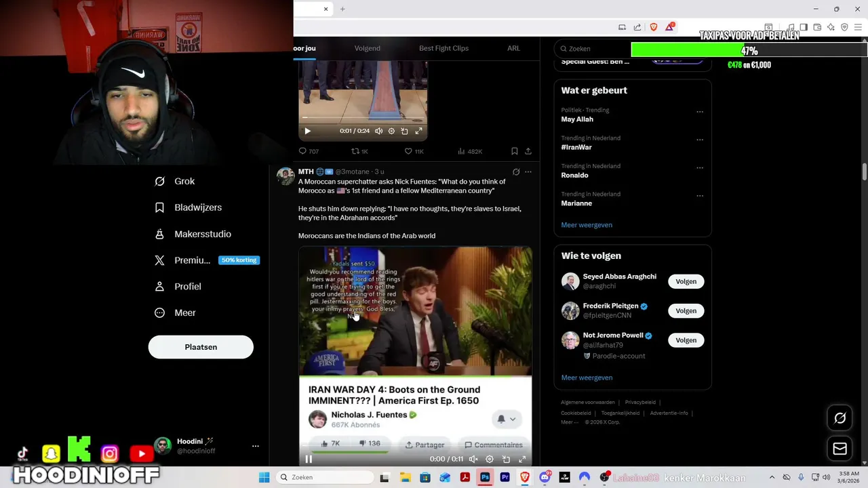Click the Brave Shields lion icon
The height and width of the screenshot is (488, 868).
(x=654, y=27)
